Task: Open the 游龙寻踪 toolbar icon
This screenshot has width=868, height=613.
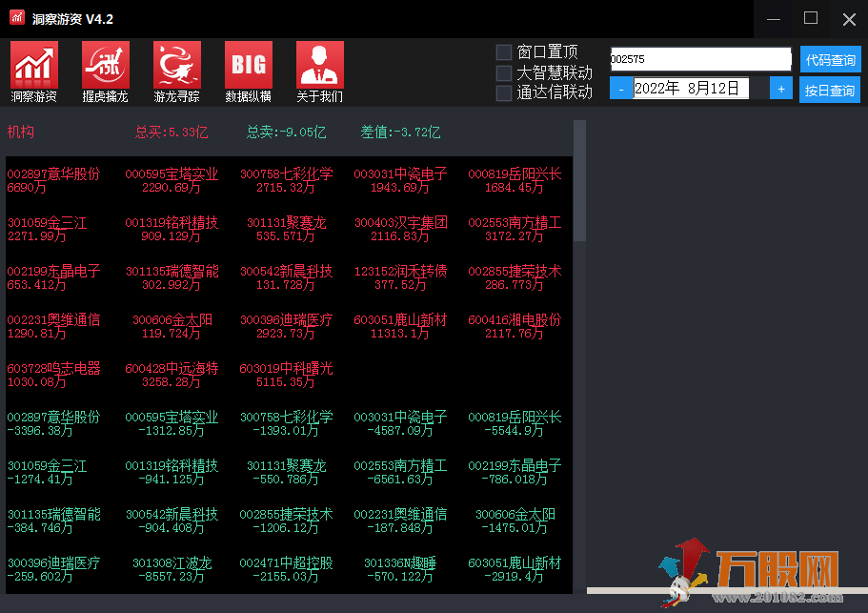Action: [176, 72]
